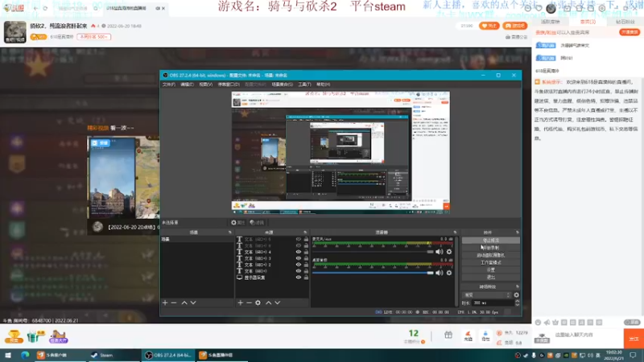Add a new scene with the plus icon
644x362 pixels.
pyautogui.click(x=165, y=302)
